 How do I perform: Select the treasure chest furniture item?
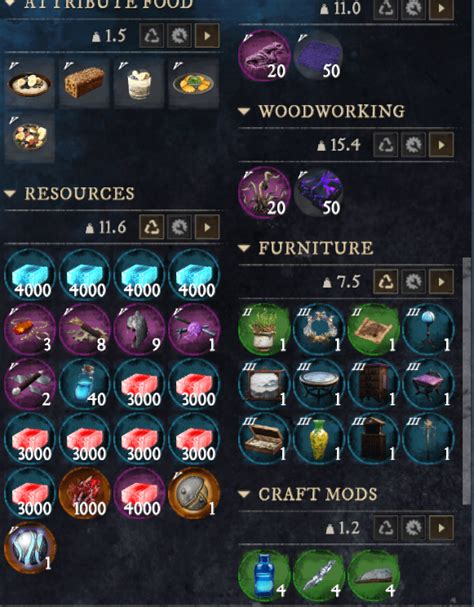click(264, 439)
